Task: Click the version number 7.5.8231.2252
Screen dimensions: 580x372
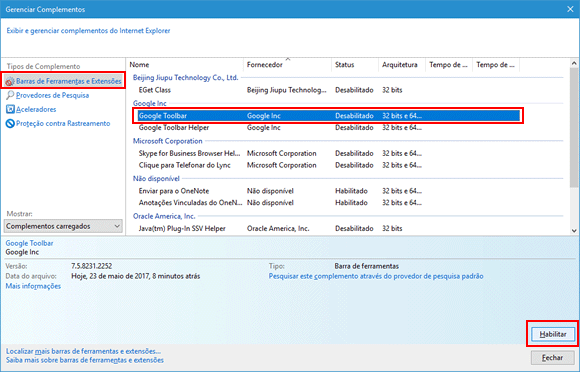Action: point(91,266)
